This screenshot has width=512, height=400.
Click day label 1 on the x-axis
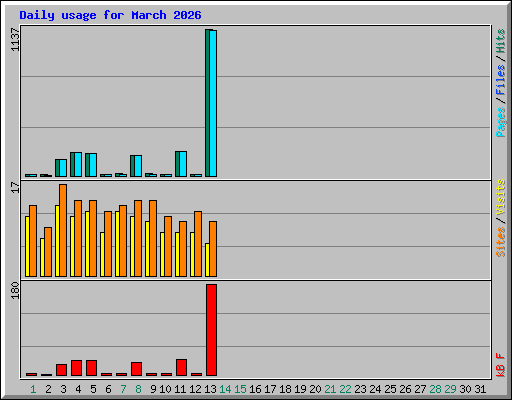(33, 389)
